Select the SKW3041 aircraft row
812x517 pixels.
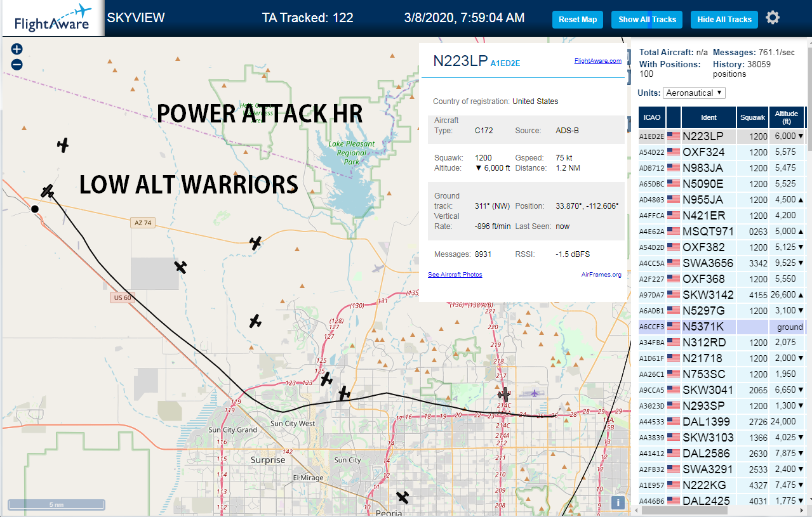click(x=722, y=390)
